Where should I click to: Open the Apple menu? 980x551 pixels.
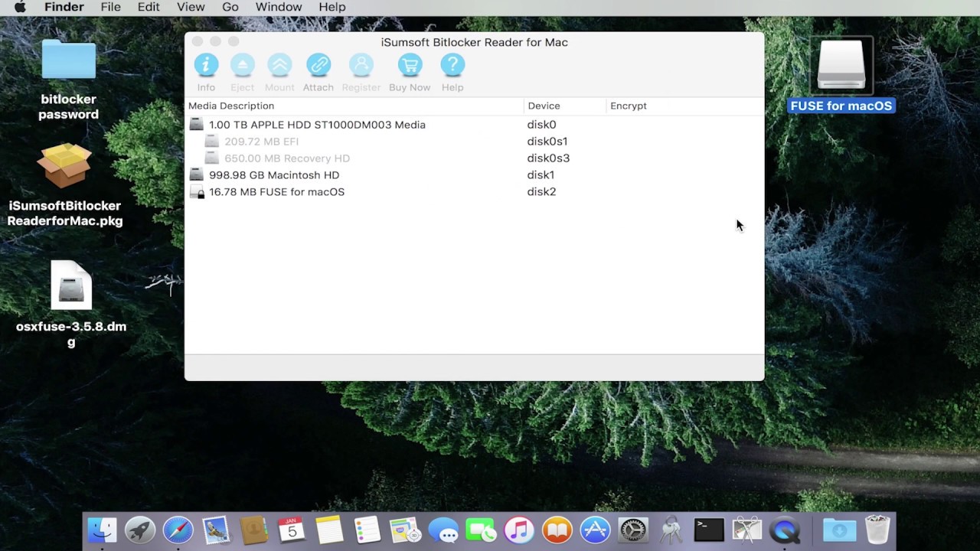point(21,7)
